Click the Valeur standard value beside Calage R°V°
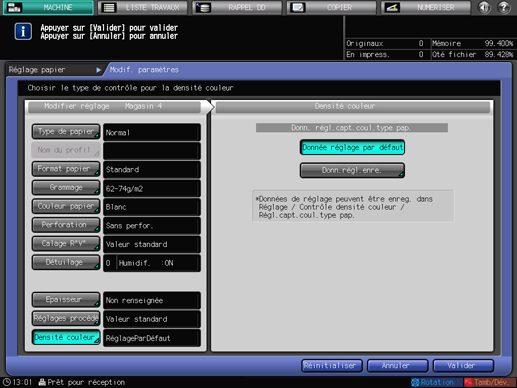Viewport: 517px width, 388px height. point(152,244)
